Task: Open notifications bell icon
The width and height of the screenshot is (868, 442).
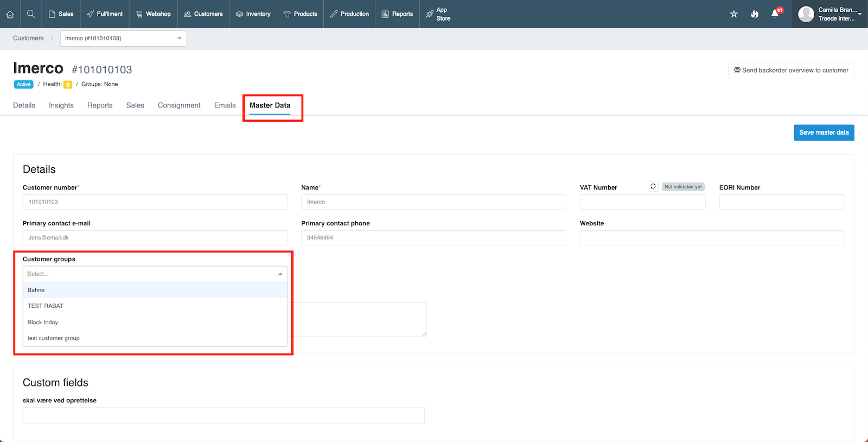Action: tap(775, 14)
